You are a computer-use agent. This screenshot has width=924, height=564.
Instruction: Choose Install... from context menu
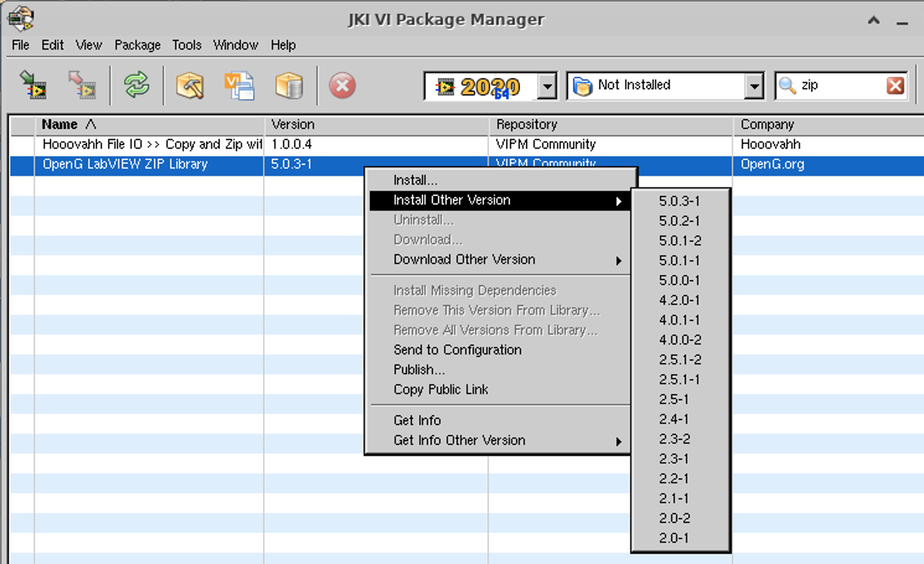(500, 180)
